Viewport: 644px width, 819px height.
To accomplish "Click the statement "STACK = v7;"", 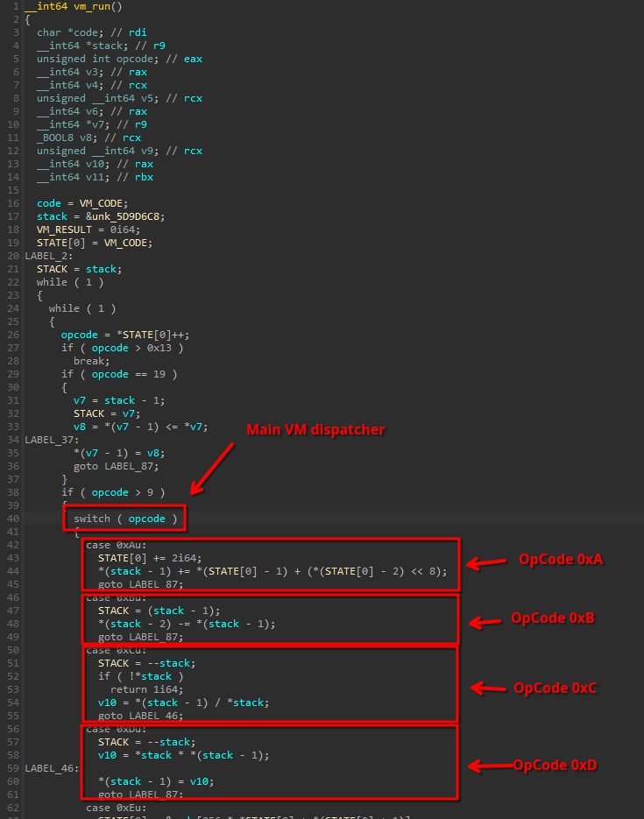I will [107, 413].
